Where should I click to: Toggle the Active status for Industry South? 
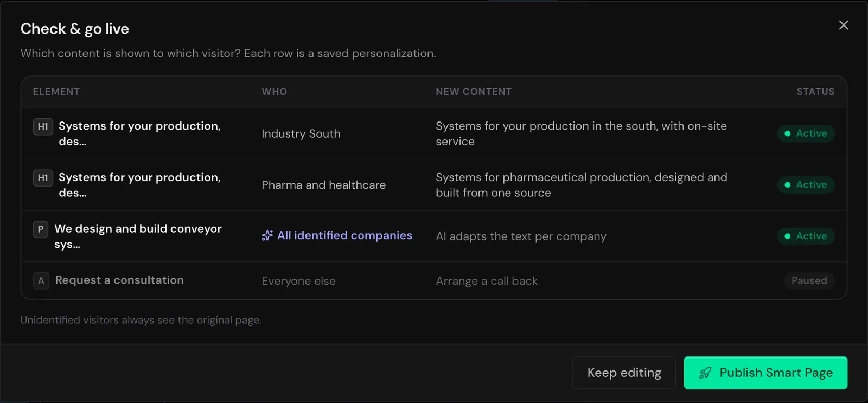(x=806, y=133)
